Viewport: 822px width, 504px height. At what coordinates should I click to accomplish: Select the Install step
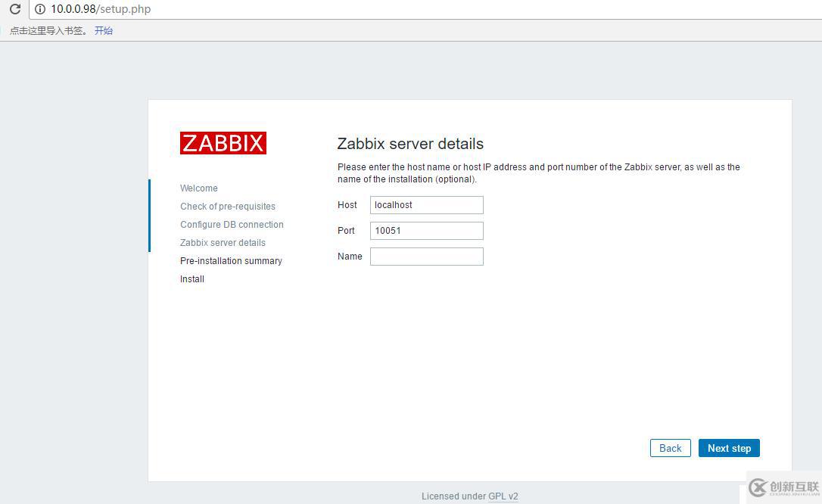pyautogui.click(x=191, y=278)
